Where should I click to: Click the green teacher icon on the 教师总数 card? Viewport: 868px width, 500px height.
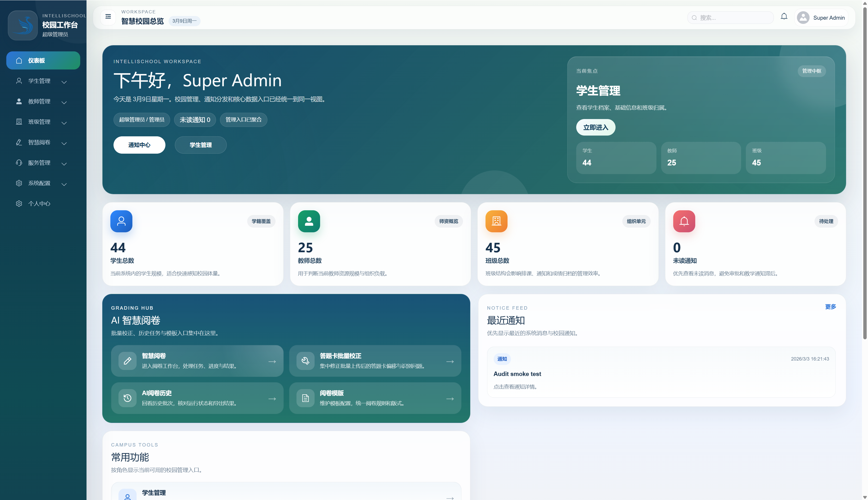(x=309, y=222)
